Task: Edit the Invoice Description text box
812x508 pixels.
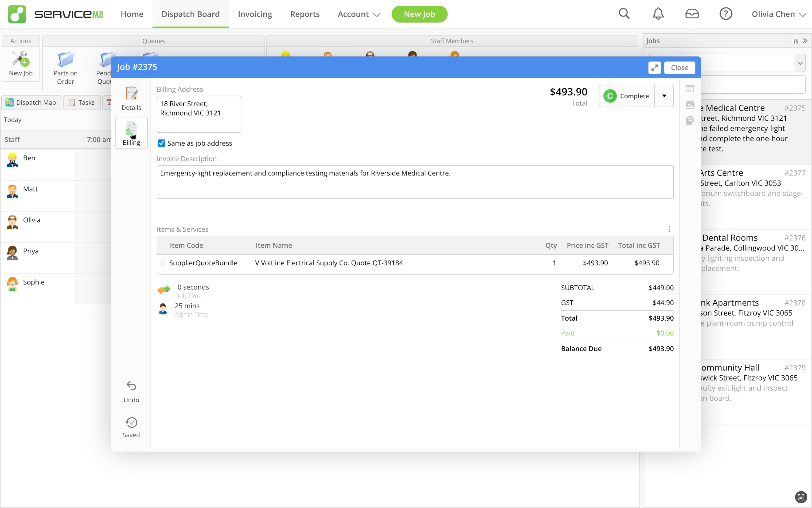Action: coord(415,182)
